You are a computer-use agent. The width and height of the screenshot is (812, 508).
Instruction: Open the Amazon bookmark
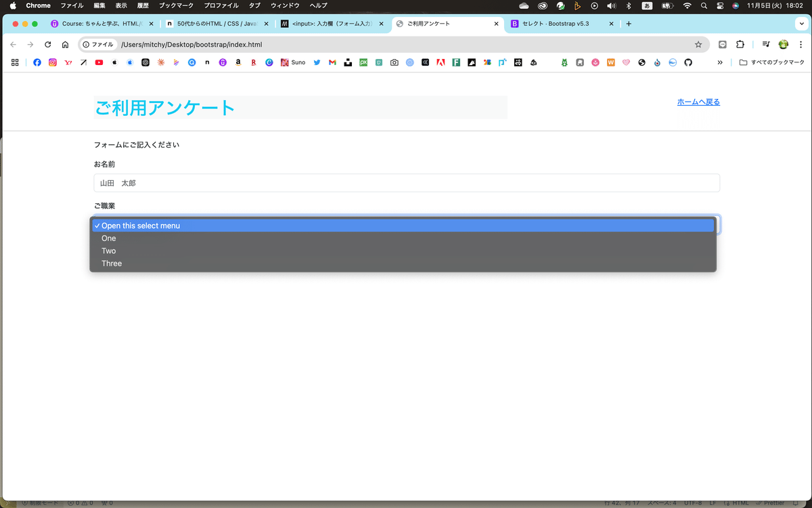238,62
